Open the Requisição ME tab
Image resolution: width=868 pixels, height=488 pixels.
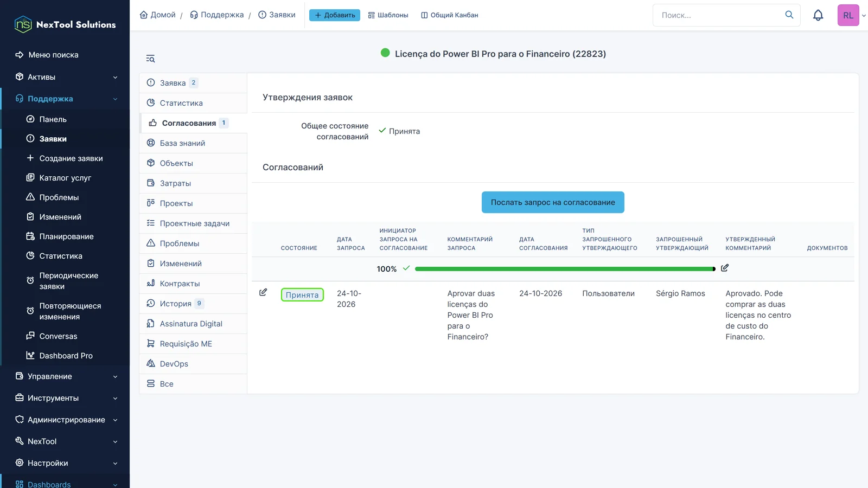193,344
